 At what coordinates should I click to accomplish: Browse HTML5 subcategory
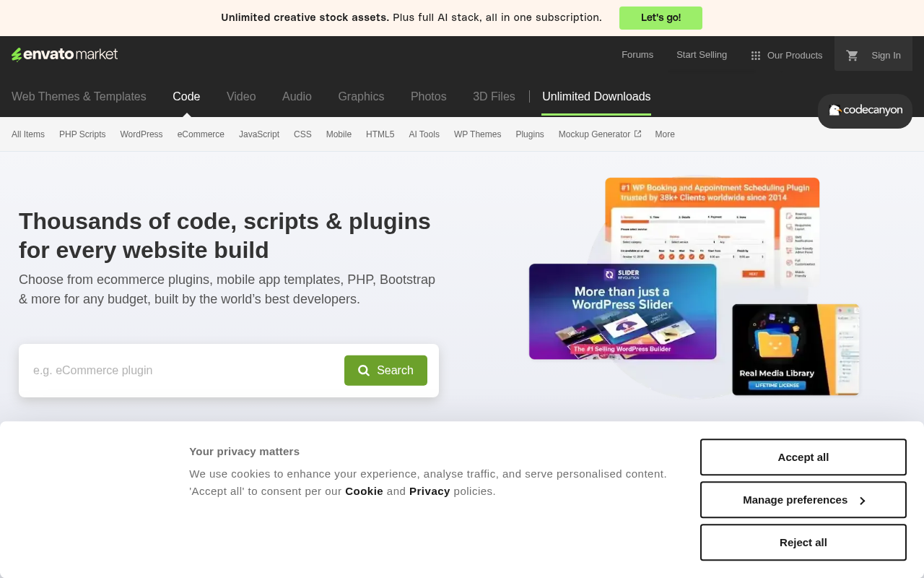click(x=380, y=134)
